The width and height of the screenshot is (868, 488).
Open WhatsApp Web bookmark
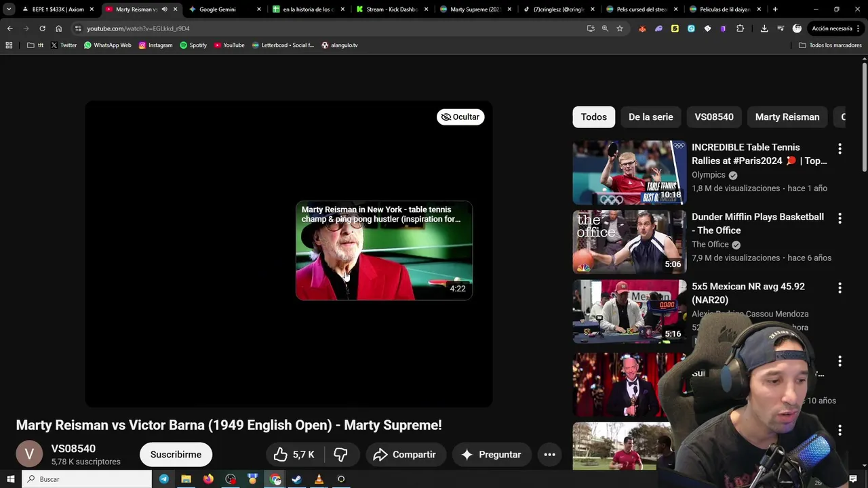(107, 45)
